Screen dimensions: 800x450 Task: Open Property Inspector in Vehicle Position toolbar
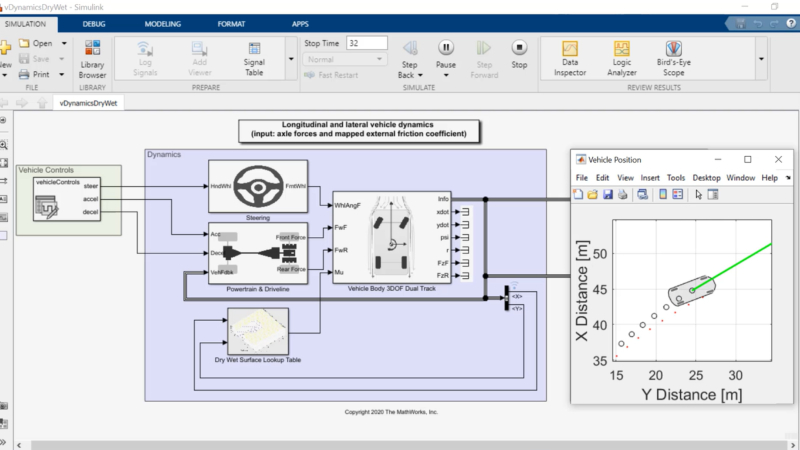pos(713,194)
